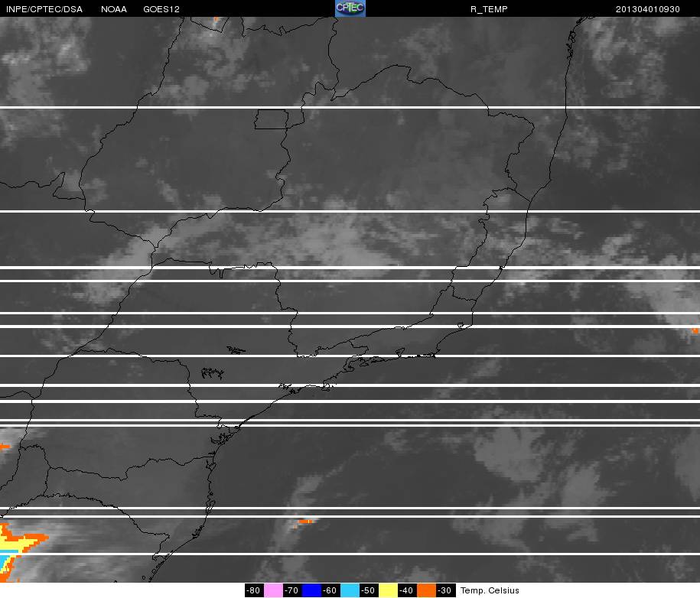
Task: Click the orange legend color swatch
Action: pyautogui.click(x=426, y=590)
